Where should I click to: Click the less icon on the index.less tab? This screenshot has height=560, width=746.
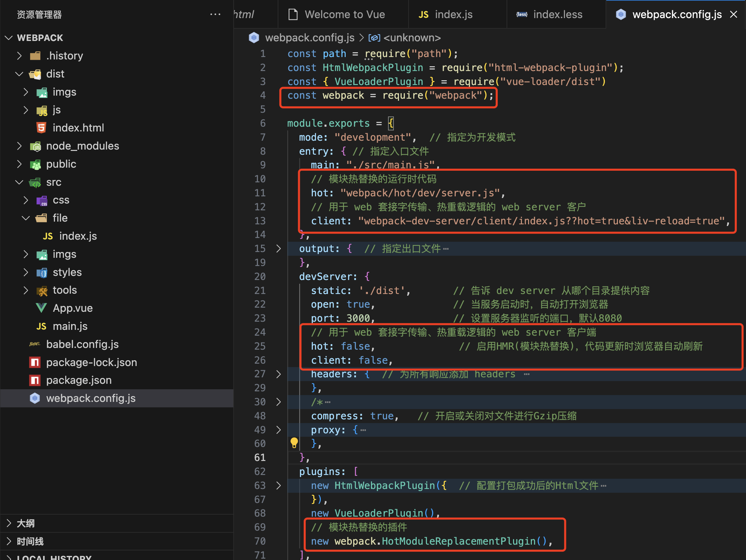[522, 14]
